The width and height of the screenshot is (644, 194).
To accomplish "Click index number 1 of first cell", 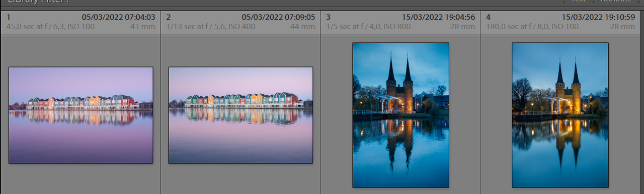I will coord(8,17).
